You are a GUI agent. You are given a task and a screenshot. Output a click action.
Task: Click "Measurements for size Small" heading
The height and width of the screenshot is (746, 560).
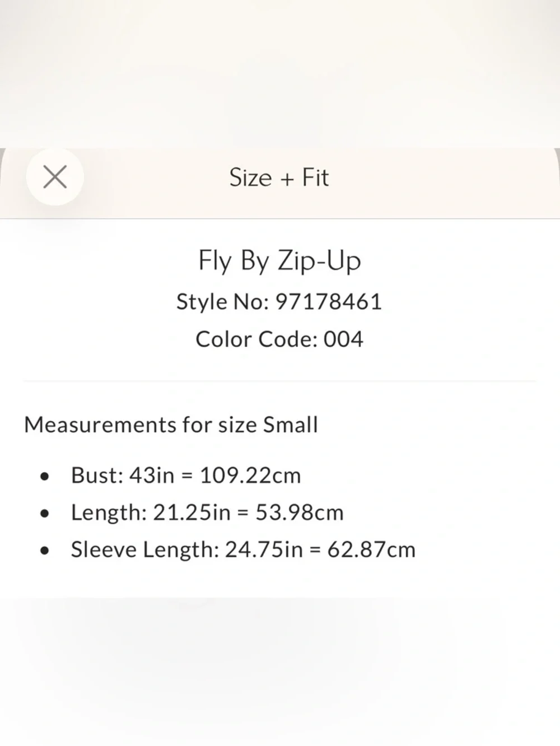coord(171,425)
